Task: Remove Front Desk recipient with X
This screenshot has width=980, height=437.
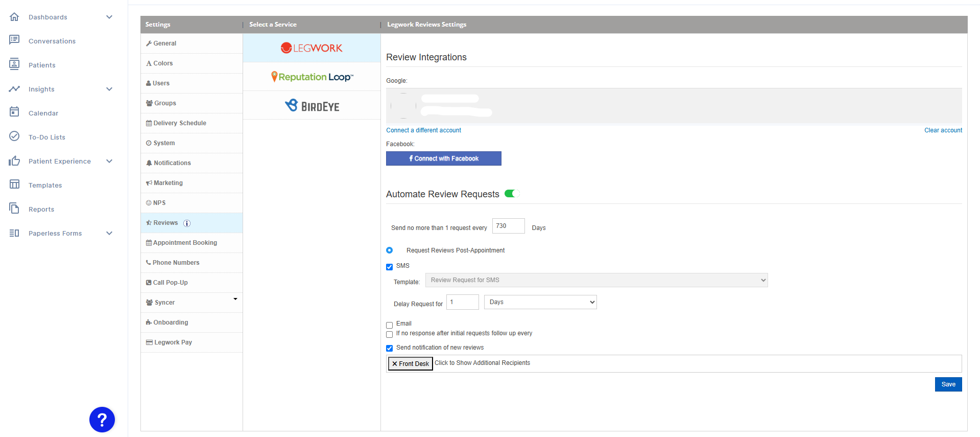Action: [x=395, y=364]
